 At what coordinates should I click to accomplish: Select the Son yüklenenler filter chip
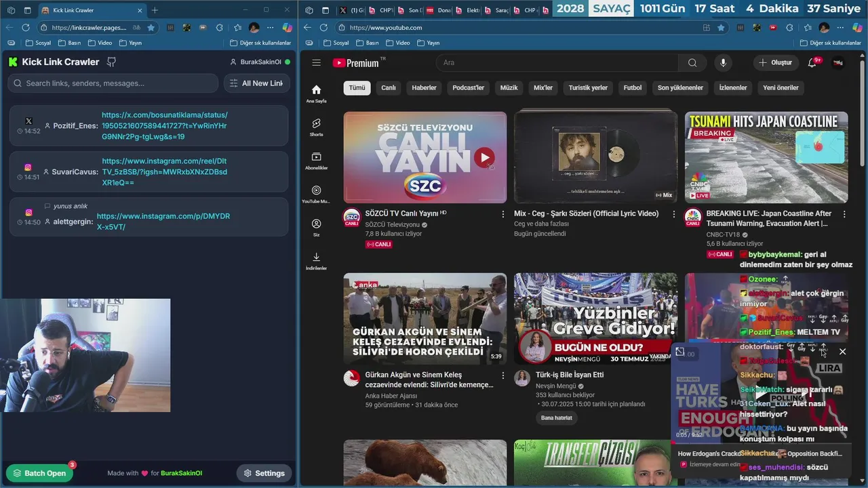680,87
